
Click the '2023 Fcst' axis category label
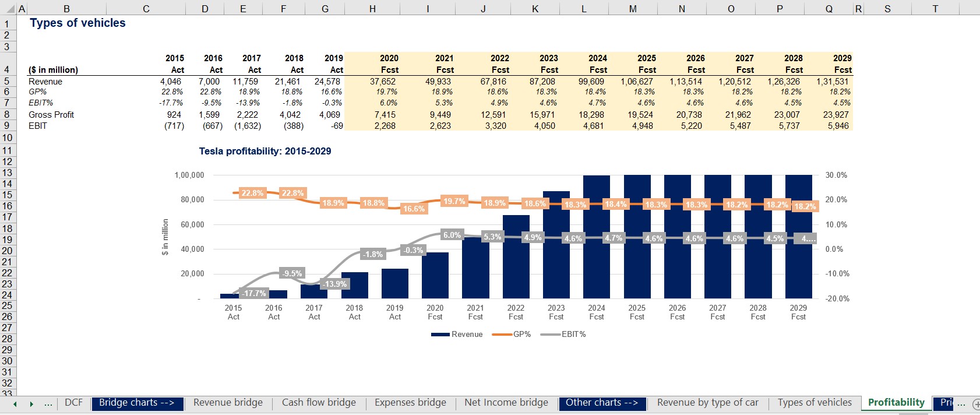pos(556,312)
